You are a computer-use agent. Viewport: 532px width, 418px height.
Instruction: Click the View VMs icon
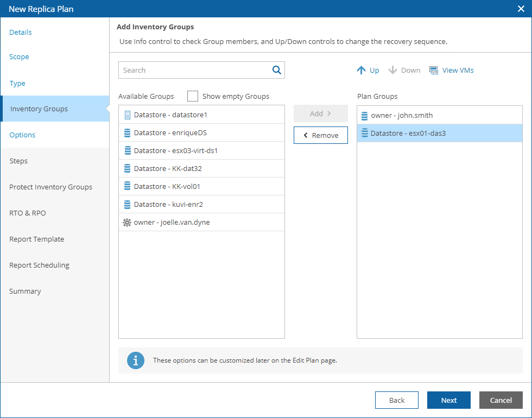click(434, 70)
